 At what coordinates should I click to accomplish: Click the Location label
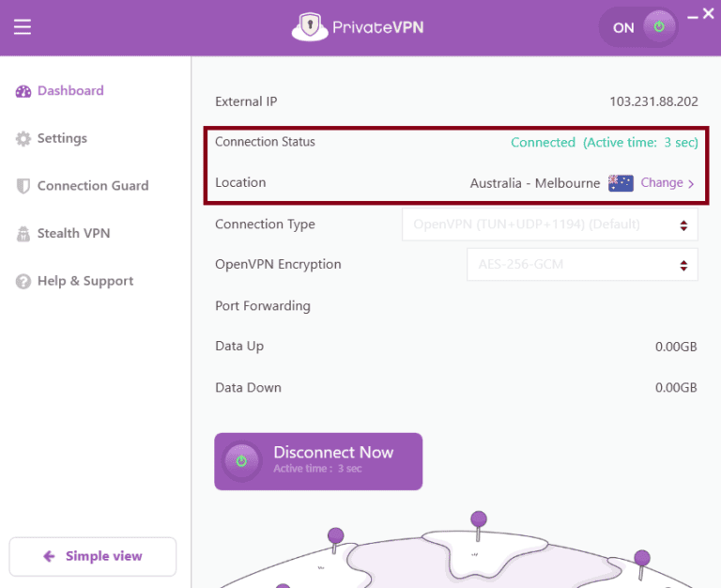click(x=240, y=182)
